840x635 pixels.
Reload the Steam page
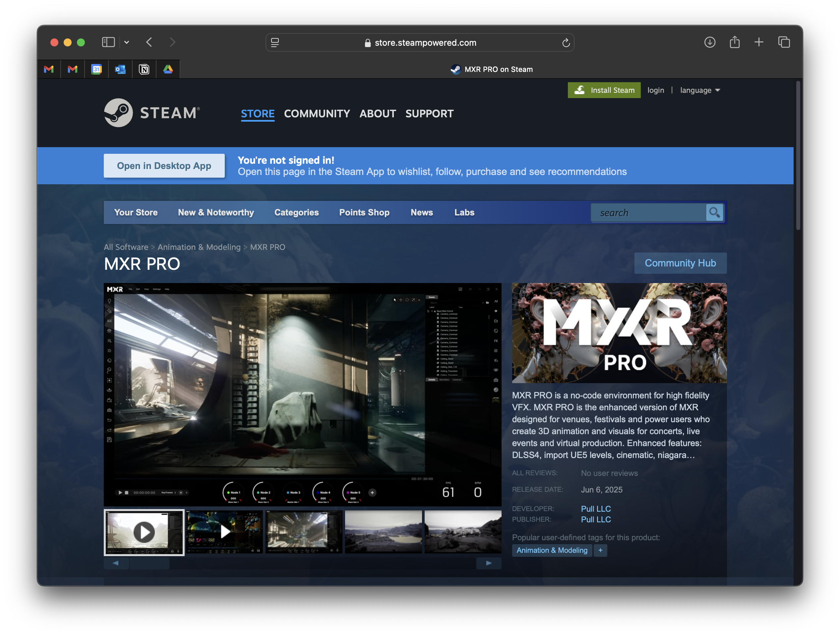click(566, 42)
